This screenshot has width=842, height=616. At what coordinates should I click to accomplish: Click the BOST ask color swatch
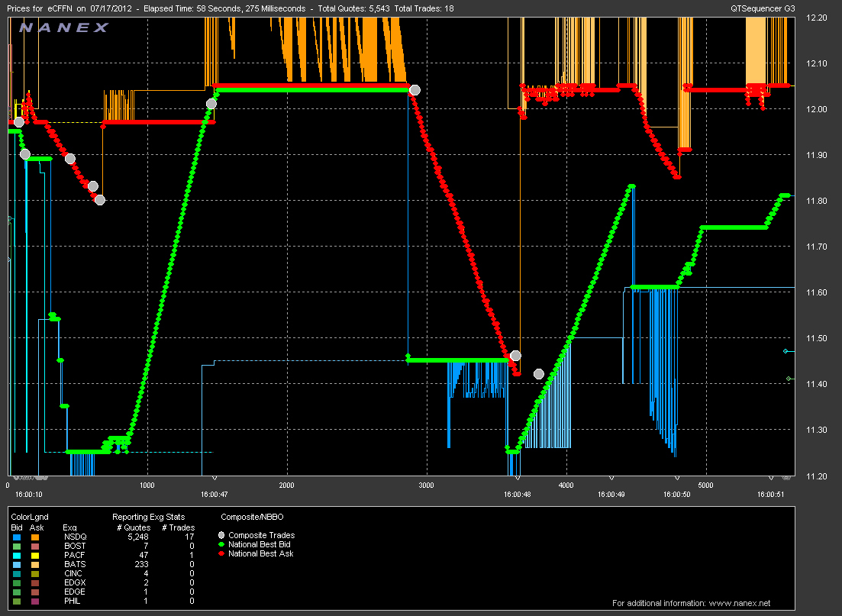(x=35, y=546)
